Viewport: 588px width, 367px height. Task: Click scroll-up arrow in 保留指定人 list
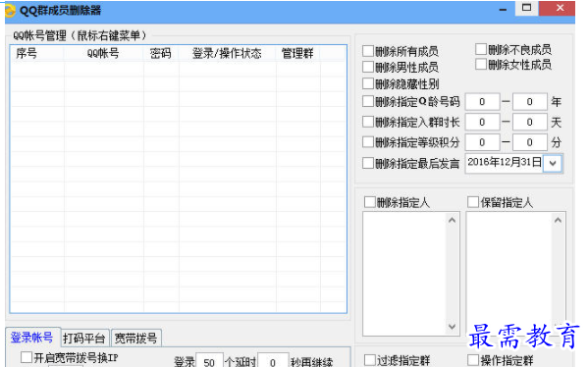[558, 221]
